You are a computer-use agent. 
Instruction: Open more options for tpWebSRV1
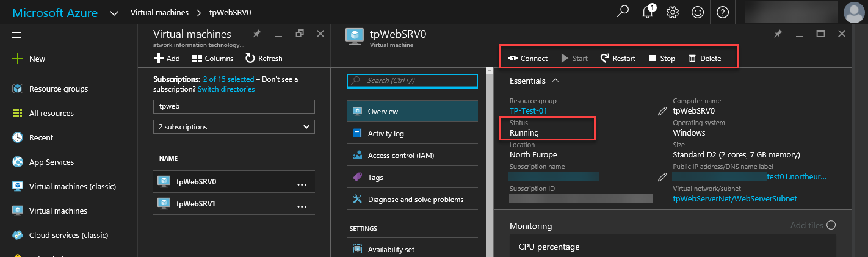(x=302, y=206)
